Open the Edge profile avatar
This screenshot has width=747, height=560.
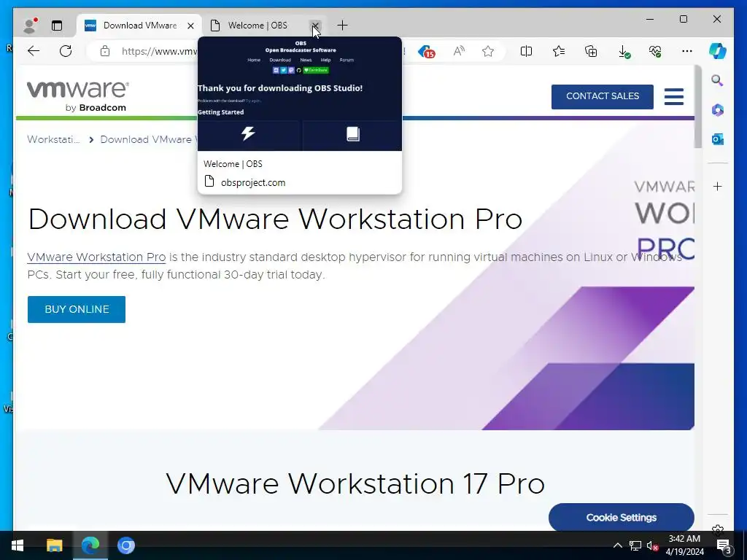coord(30,26)
